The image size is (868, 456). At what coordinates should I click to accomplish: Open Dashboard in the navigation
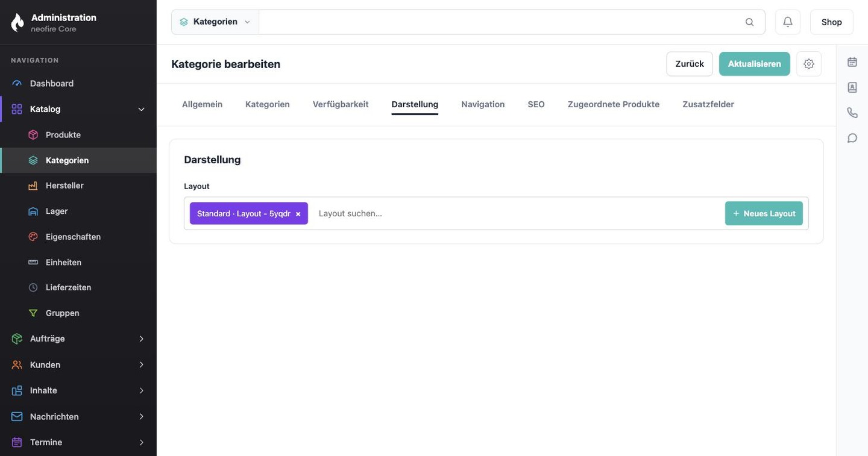[x=78, y=83]
